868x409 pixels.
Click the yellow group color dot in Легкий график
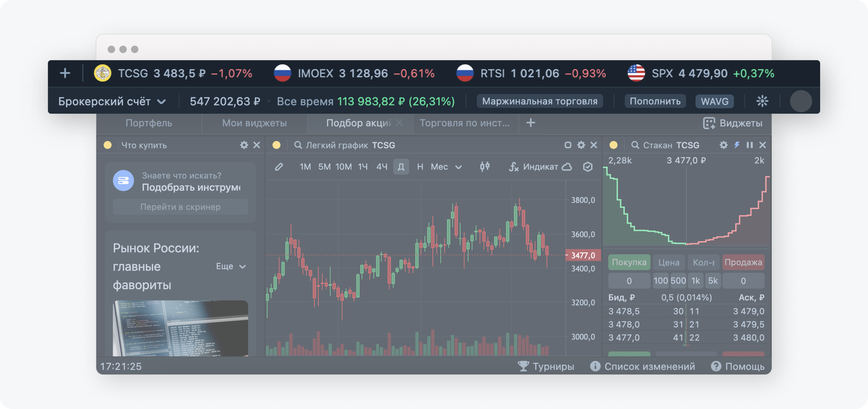click(x=276, y=145)
